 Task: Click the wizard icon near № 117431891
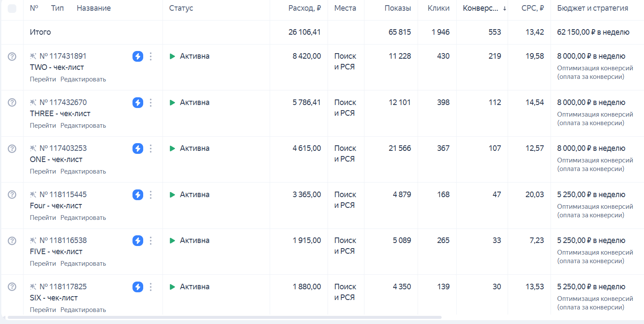coord(33,56)
